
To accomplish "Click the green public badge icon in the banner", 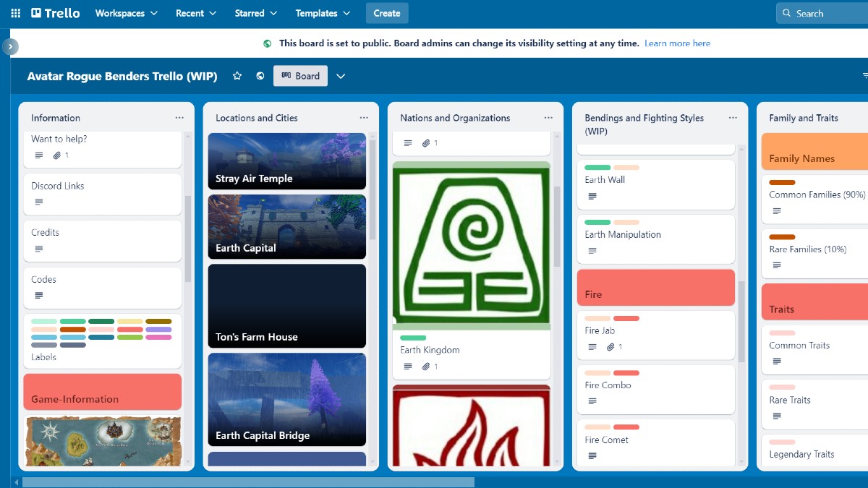I will pos(268,43).
